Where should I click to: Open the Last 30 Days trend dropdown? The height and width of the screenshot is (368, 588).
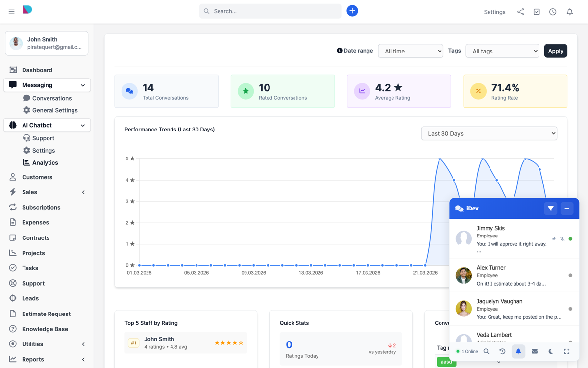[x=489, y=133]
